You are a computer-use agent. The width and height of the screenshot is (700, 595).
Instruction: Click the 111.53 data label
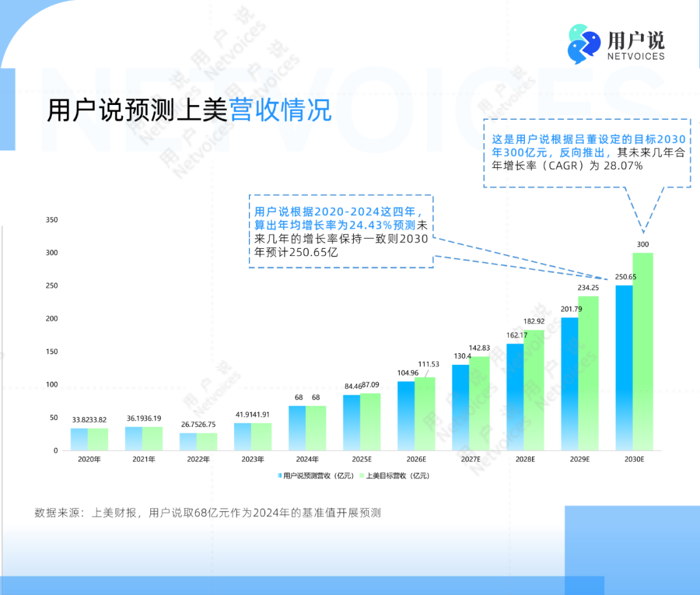point(428,364)
